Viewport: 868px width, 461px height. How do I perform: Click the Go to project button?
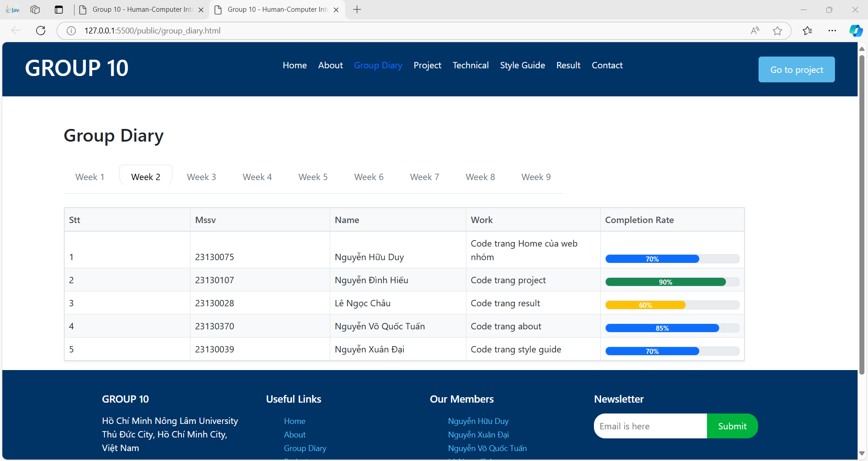(x=797, y=69)
